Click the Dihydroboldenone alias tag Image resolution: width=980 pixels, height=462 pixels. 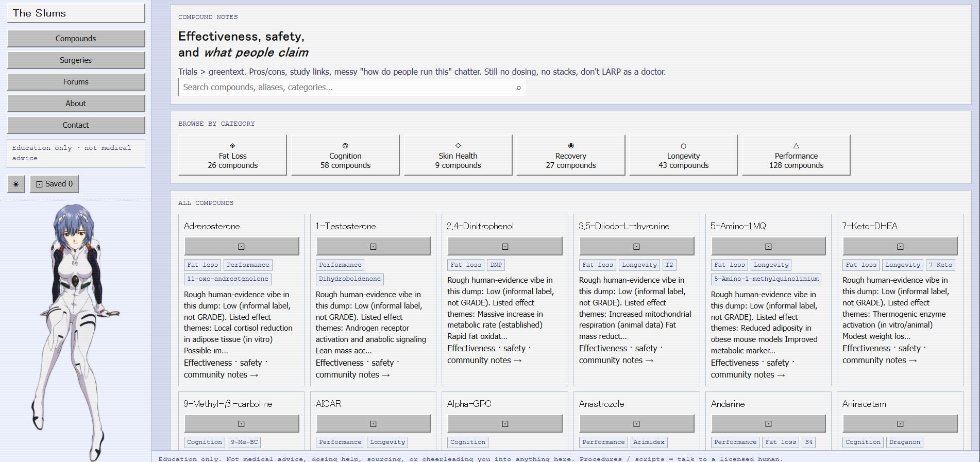point(350,279)
